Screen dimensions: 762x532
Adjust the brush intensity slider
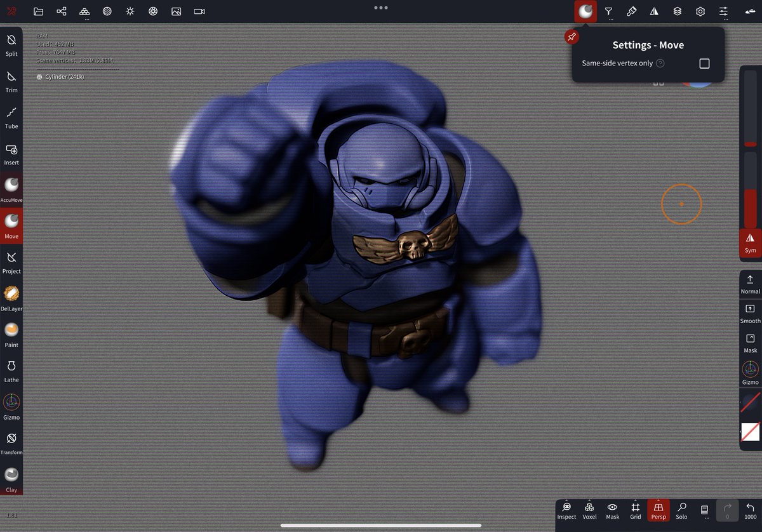coord(751,190)
